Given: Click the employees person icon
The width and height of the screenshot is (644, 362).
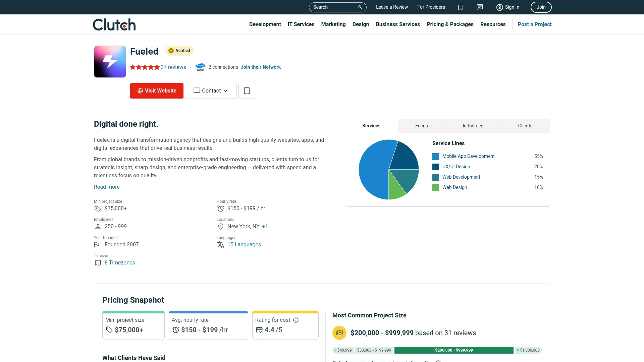Looking at the screenshot, I should click(x=98, y=227).
